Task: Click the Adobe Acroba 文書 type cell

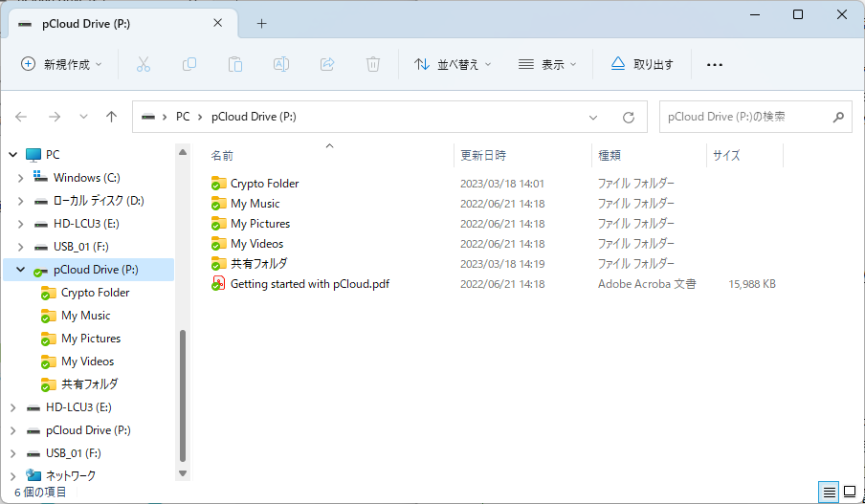Action: 647,284
